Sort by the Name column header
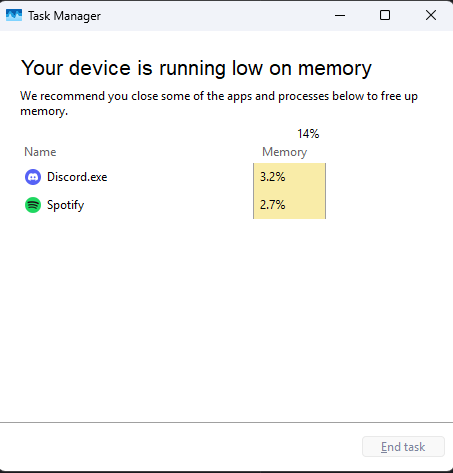Screen dimensions: 453x473 click(x=40, y=152)
